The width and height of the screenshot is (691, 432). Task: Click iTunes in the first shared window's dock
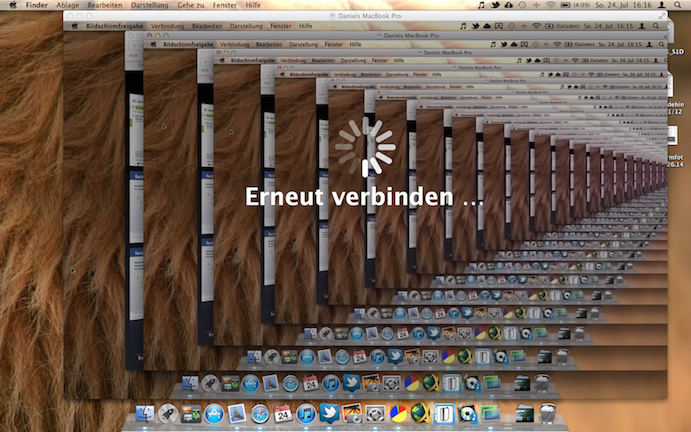(x=331, y=384)
